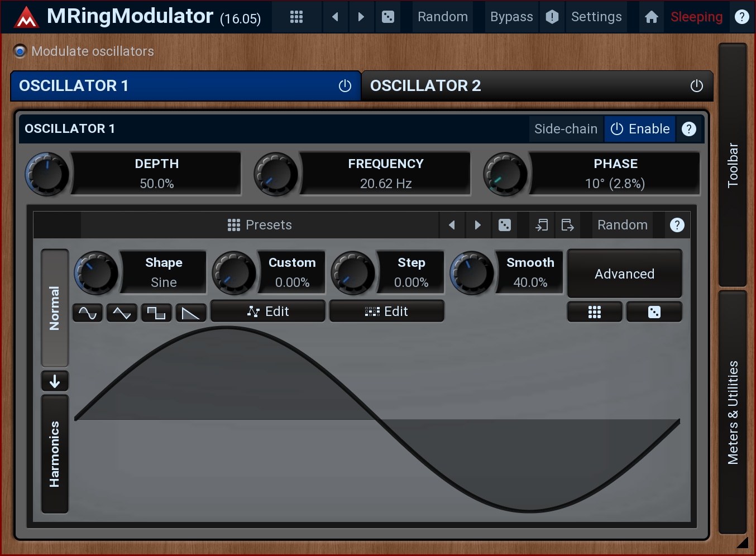Screen dimensions: 756x556
Task: Click the home icon in top bar
Action: click(x=651, y=17)
